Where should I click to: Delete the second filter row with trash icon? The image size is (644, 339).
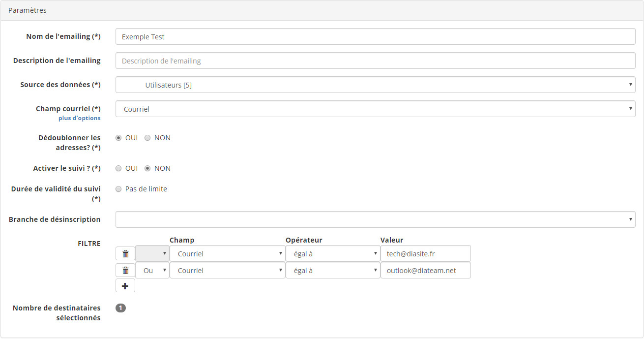(125, 271)
